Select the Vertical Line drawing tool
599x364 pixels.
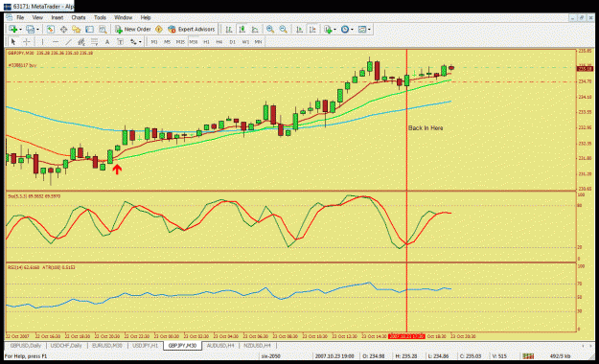point(42,41)
